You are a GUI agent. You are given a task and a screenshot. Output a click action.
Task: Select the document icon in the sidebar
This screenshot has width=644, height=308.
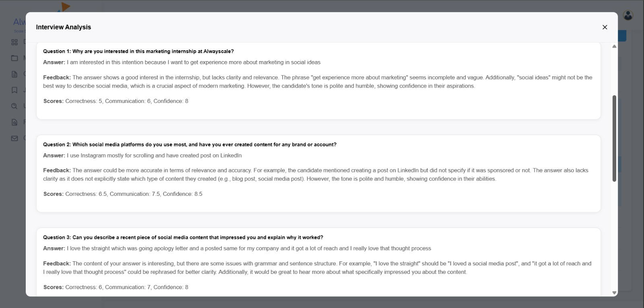click(x=14, y=74)
